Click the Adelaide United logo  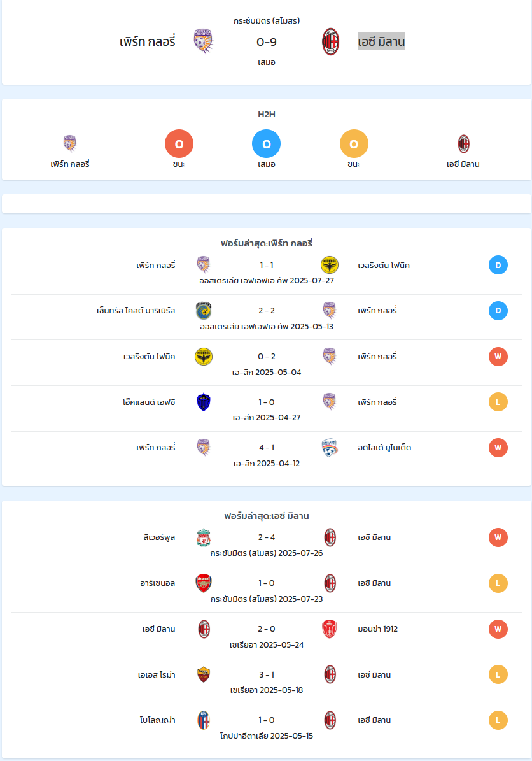coord(330,448)
